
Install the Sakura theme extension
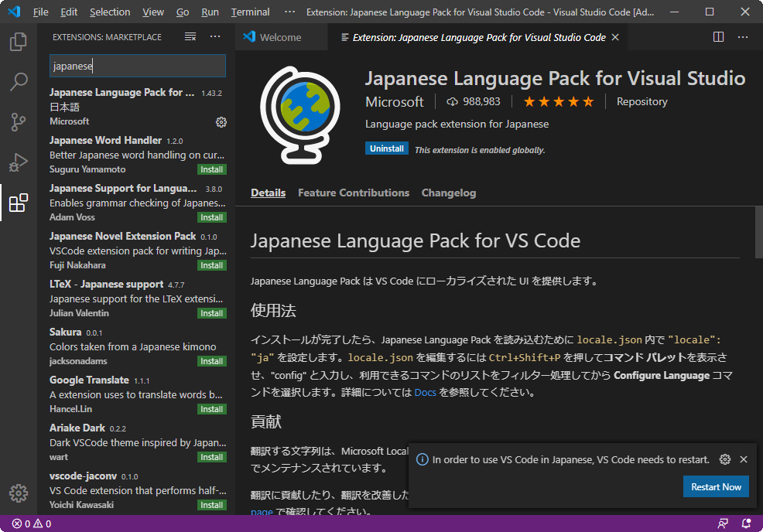212,361
